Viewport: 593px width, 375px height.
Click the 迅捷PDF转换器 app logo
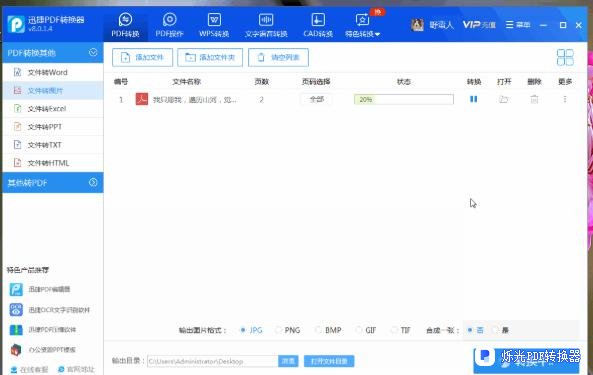pyautogui.click(x=16, y=24)
